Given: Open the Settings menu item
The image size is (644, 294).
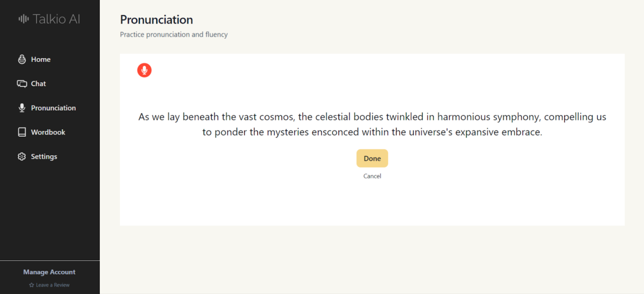Looking at the screenshot, I should (44, 157).
